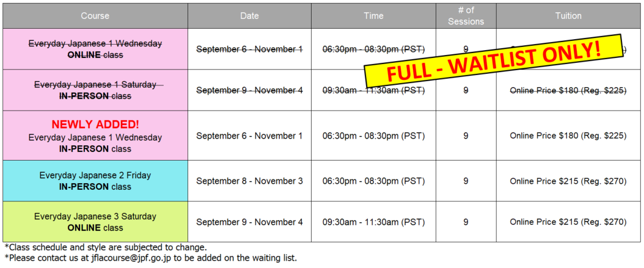Image resolution: width=644 pixels, height=268 pixels.
Task: Click the Everyday Japanese 2 time 06:30pm - 08:30pm
Action: tap(373, 181)
